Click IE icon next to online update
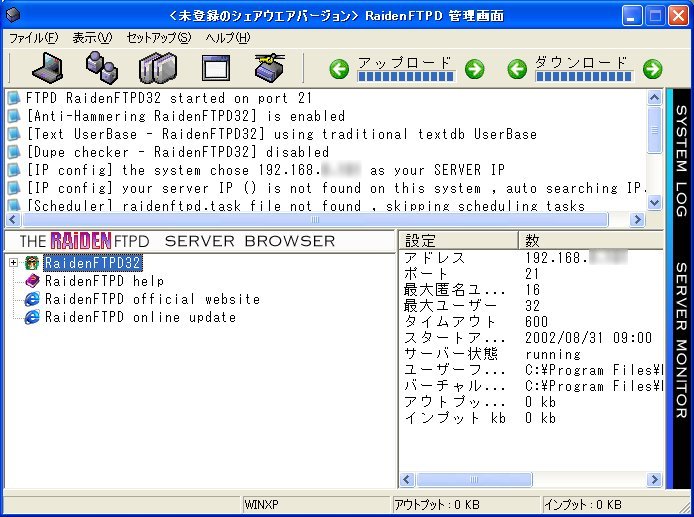The width and height of the screenshot is (694, 517). tap(32, 317)
